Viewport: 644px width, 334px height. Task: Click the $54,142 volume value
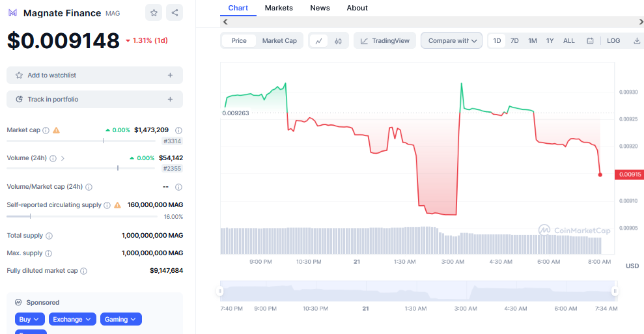[x=171, y=158]
